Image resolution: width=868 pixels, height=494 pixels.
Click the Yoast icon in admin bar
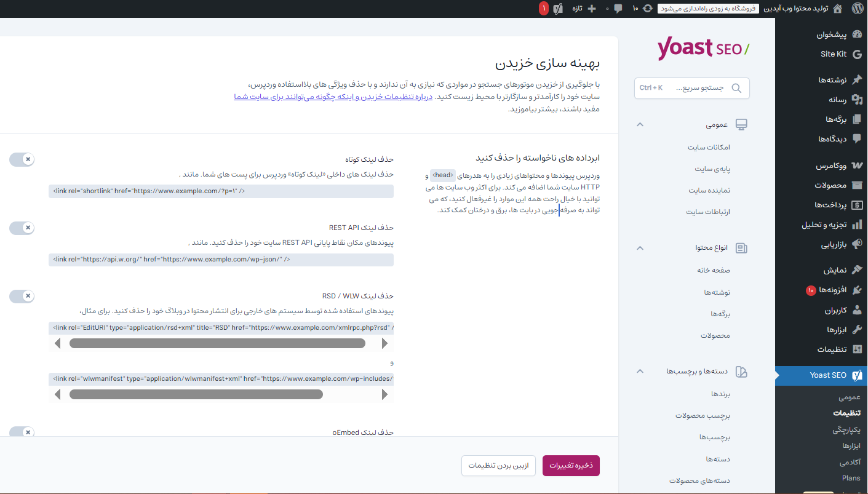[559, 9]
